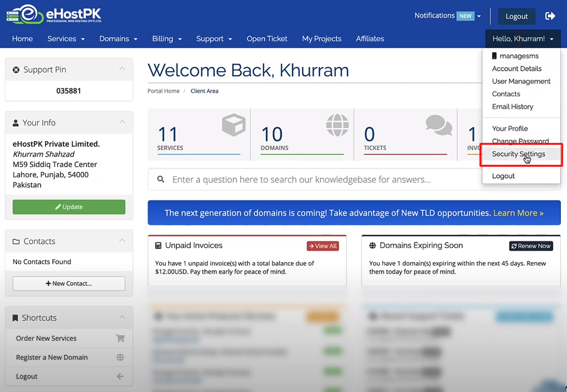
Task: Click the sign-out arrow icon in header
Action: pyautogui.click(x=550, y=16)
